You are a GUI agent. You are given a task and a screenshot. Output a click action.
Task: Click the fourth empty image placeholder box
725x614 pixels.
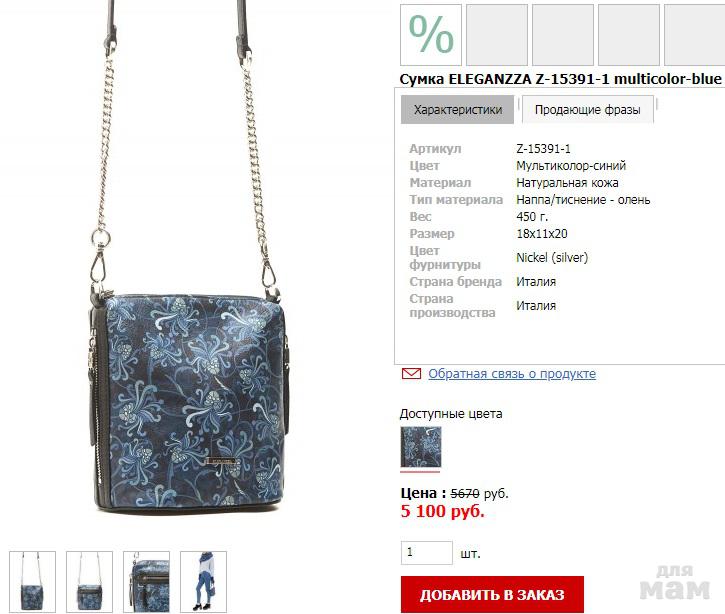pyautogui.click(x=694, y=35)
